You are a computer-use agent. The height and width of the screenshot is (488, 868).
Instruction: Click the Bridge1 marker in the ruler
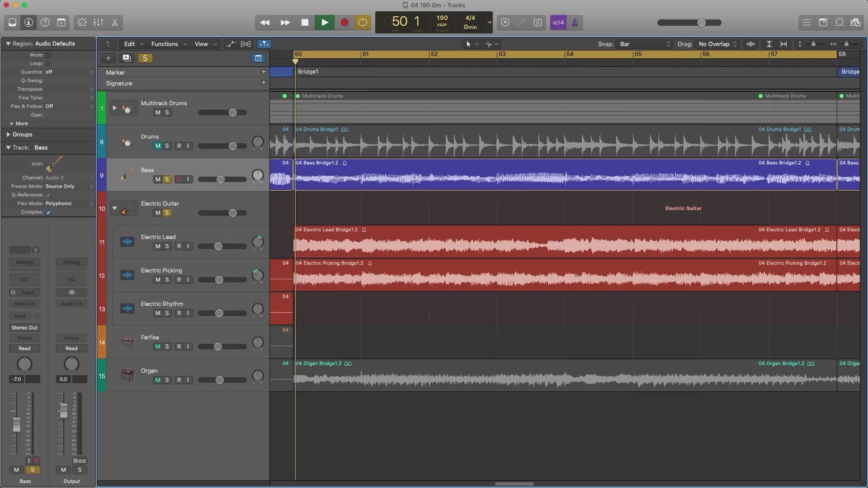(308, 72)
